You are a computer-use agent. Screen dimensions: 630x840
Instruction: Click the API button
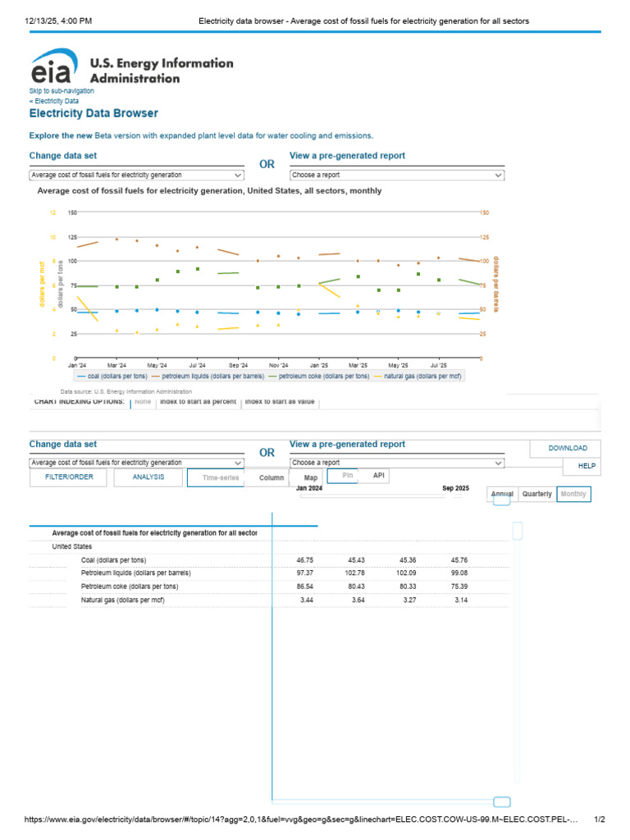pyautogui.click(x=379, y=476)
